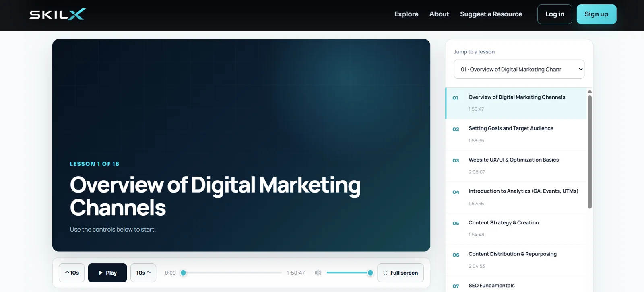Image resolution: width=644 pixels, height=292 pixels.
Task: Click the SkilX logo
Action: coord(58,14)
